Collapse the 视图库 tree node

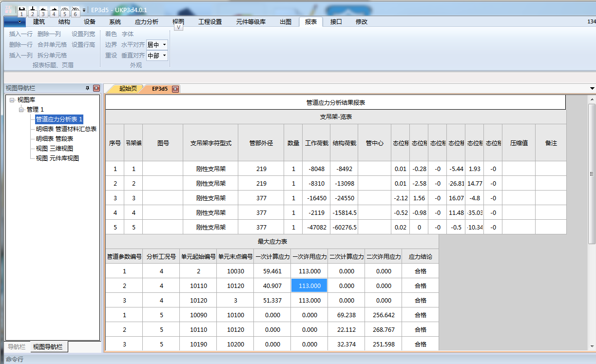coord(12,100)
